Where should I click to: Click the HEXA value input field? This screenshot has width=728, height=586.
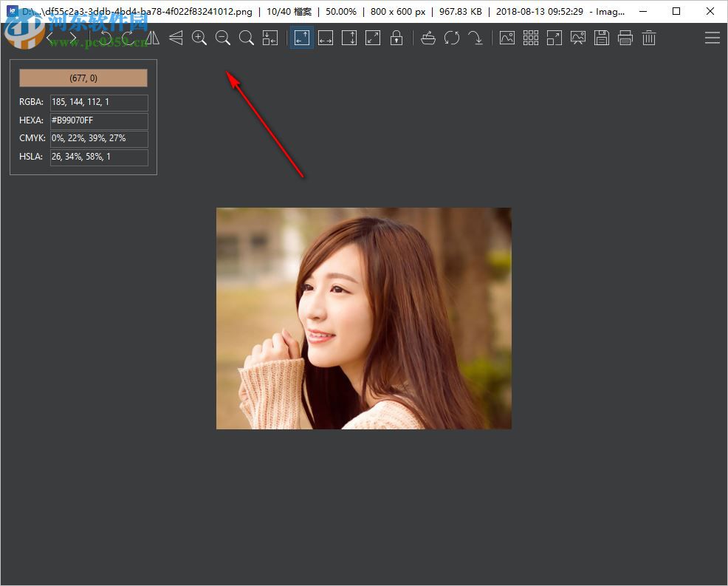pyautogui.click(x=98, y=120)
